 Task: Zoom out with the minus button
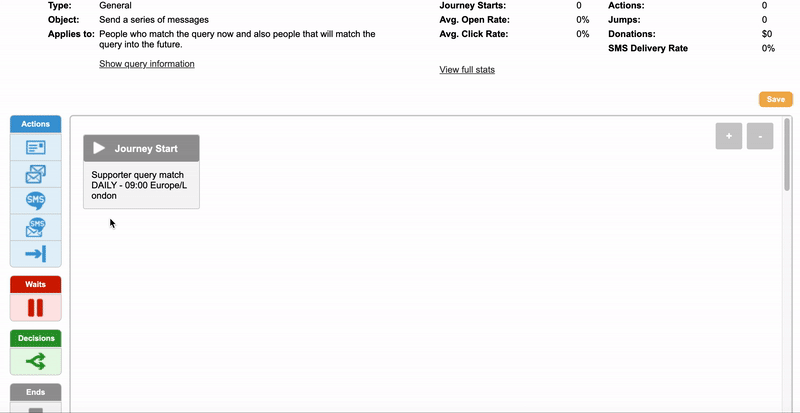(760, 136)
